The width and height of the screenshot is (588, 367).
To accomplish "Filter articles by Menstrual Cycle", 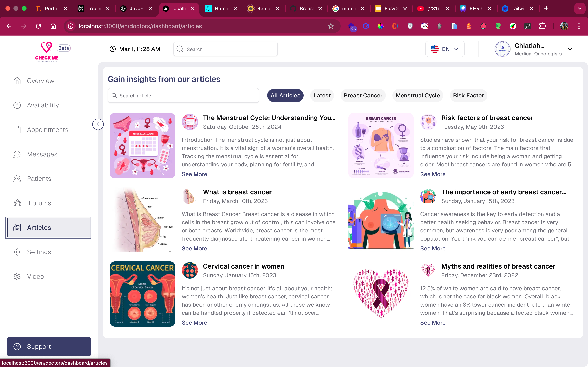I will tap(418, 96).
